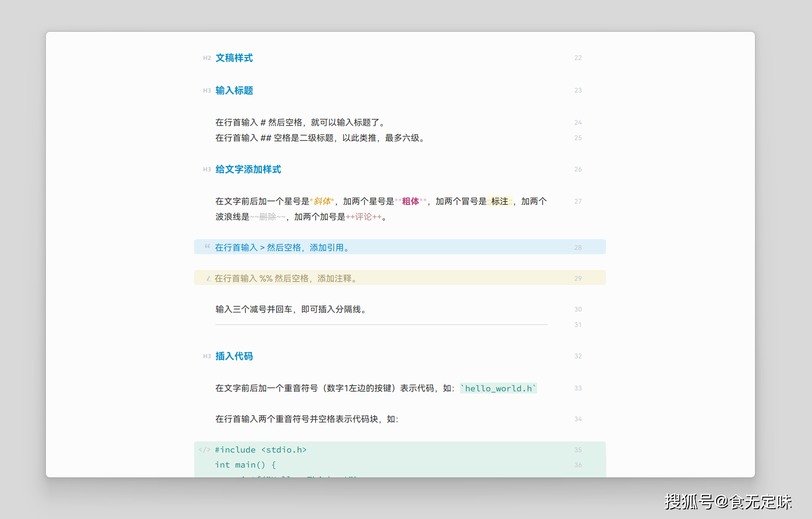Select the heading 输入标题
Screen dimensions: 812x519
click(234, 90)
